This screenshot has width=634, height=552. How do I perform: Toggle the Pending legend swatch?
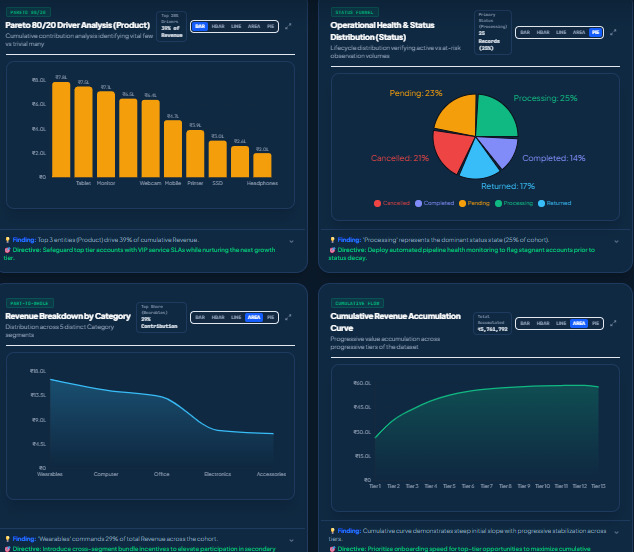[463, 203]
